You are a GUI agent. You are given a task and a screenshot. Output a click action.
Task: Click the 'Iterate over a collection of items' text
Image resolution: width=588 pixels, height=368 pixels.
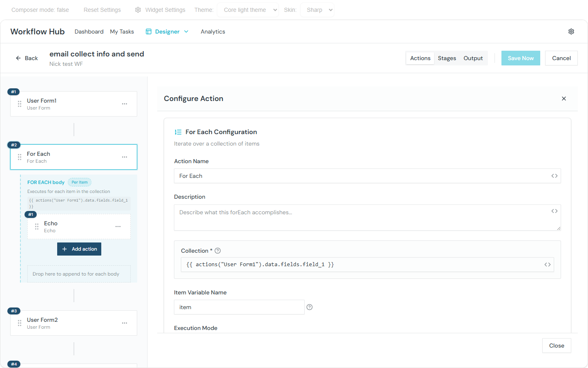pos(217,144)
